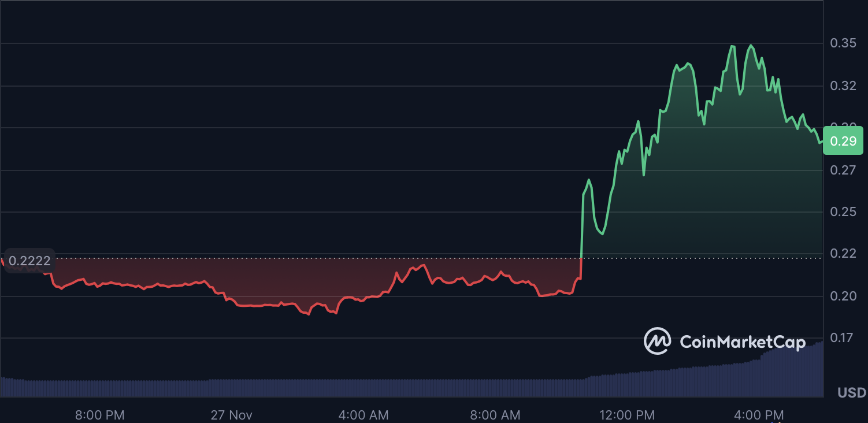Viewport: 868px width, 423px height.
Task: Click the 0.32 price axis label
Action: pos(843,86)
